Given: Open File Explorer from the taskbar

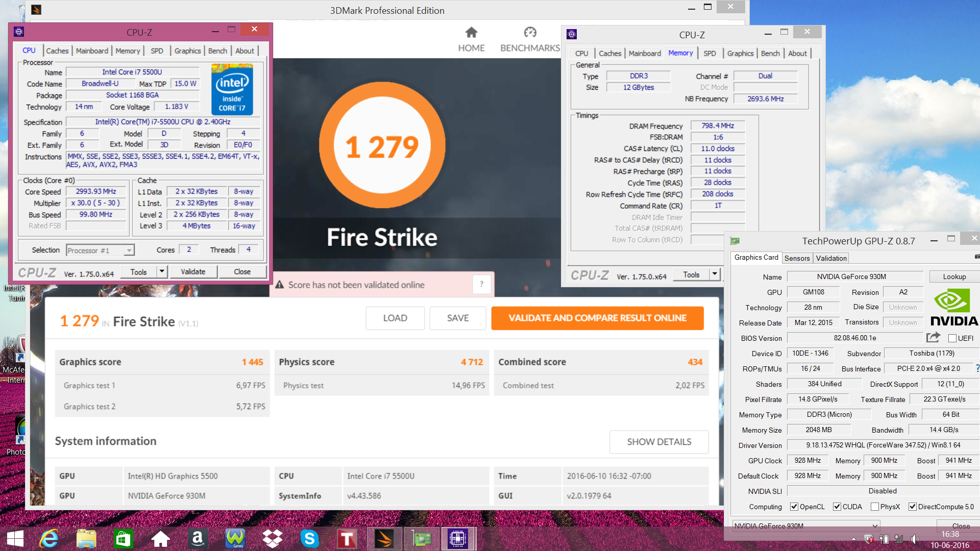Looking at the screenshot, I should [86, 539].
